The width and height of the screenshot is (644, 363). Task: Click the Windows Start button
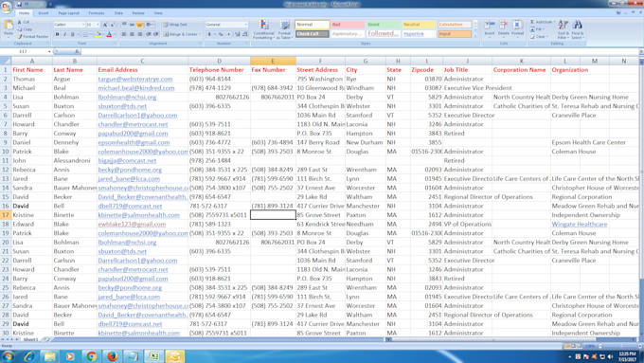pos(8,356)
